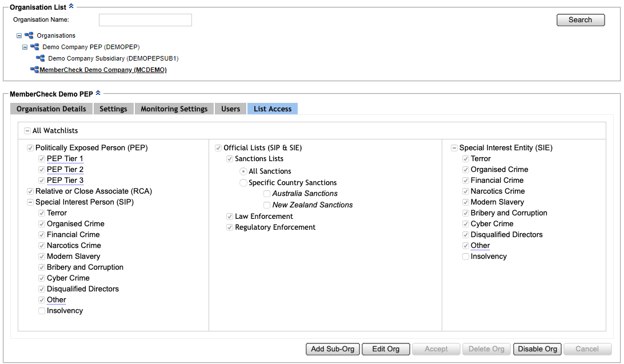Toggle Insolvency checkbox under Special Interest Entity
Screen dimensions: 624x364
465,257
